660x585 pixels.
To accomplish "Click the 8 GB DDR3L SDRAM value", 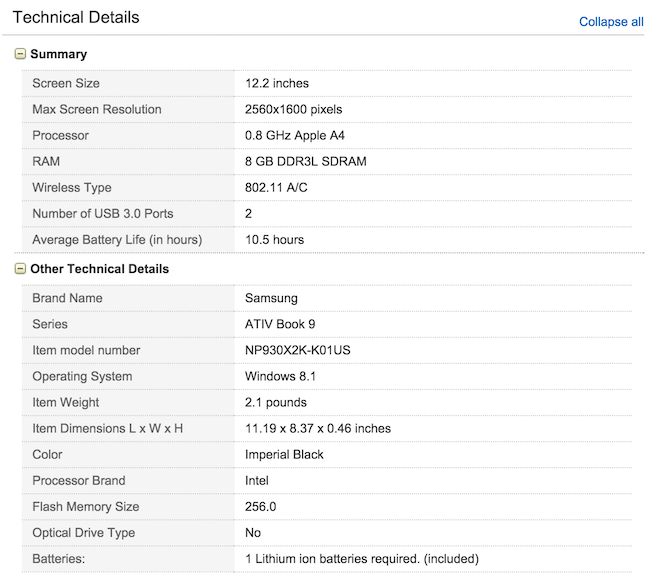I will pos(305,161).
